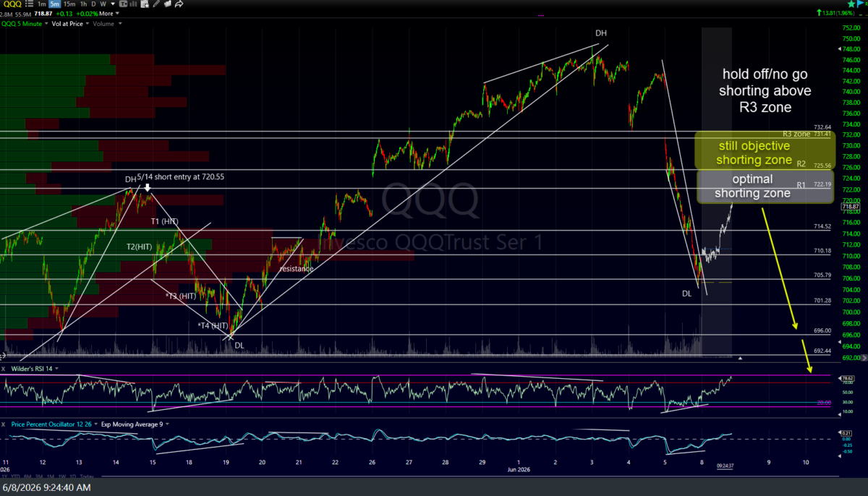Click the 725.56 price level label
Viewport: 868px width, 496px height.
point(822,165)
